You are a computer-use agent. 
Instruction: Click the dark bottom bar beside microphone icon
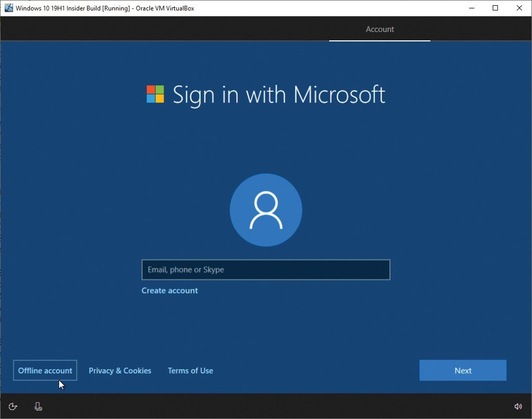[272, 406]
